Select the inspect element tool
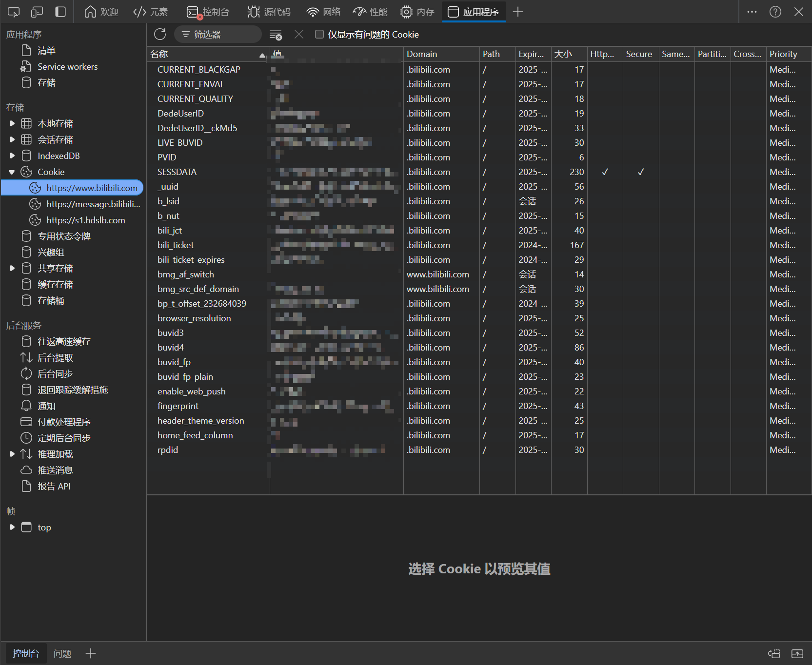This screenshot has width=812, height=665. [x=13, y=11]
